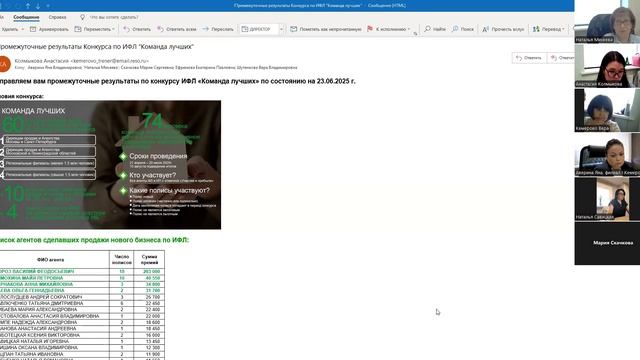Open the К исполнению flag dropdown
Viewport: 640px width, 360px height.
pos(389,29)
